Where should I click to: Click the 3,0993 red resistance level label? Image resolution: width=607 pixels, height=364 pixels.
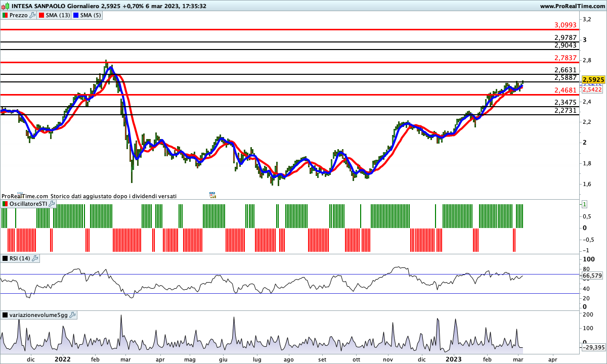pyautogui.click(x=566, y=25)
